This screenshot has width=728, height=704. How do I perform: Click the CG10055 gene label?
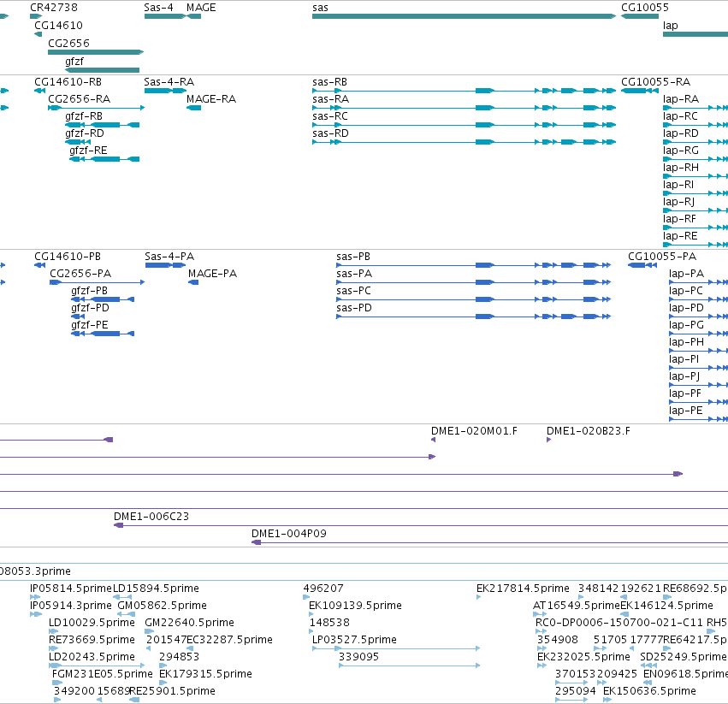(645, 8)
